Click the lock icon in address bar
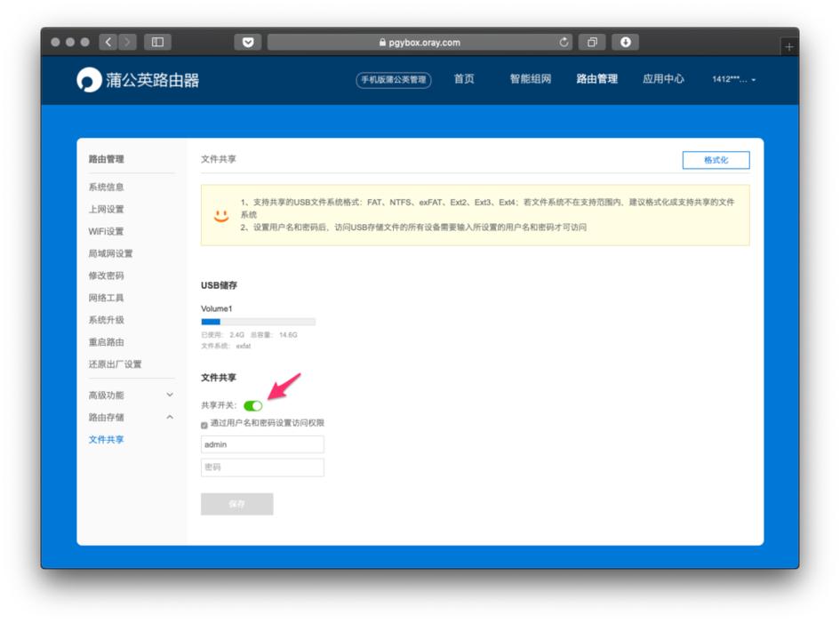Viewport: 840px width, 623px height. coord(382,42)
